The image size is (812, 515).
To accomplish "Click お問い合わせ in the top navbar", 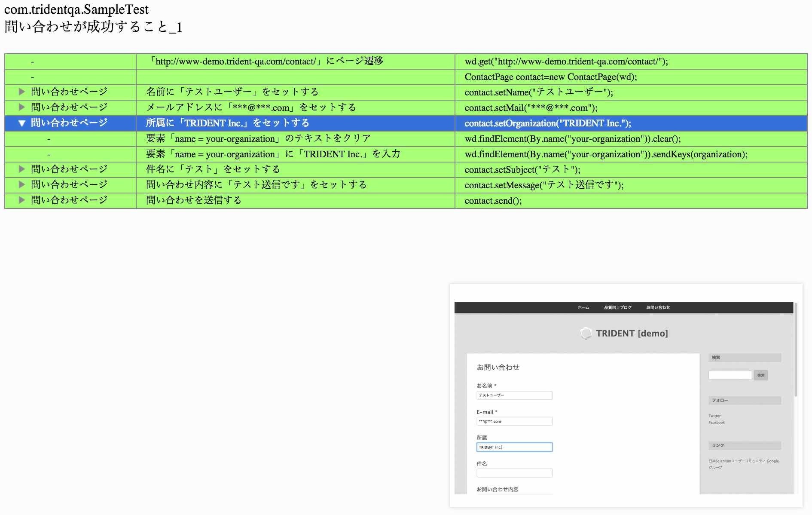I will click(x=658, y=307).
